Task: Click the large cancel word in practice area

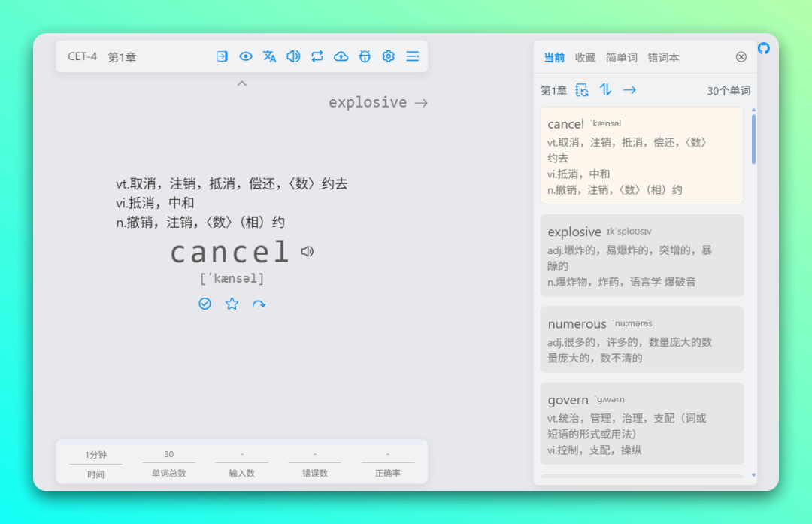Action: click(230, 252)
